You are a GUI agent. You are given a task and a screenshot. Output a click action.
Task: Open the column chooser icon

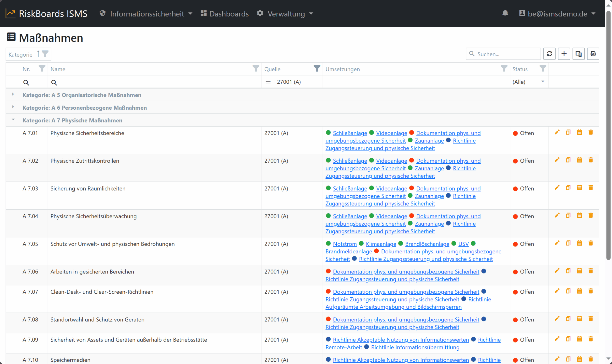578,54
